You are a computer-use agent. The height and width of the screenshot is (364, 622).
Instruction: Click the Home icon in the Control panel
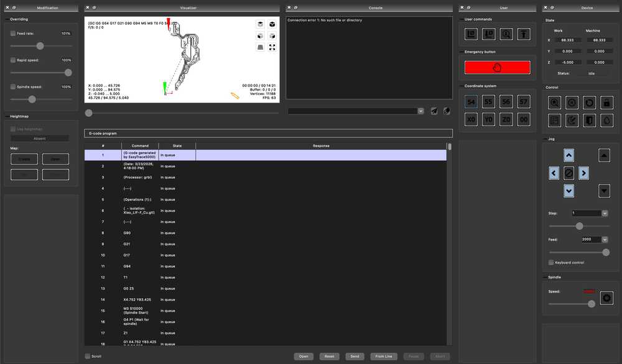(x=555, y=102)
